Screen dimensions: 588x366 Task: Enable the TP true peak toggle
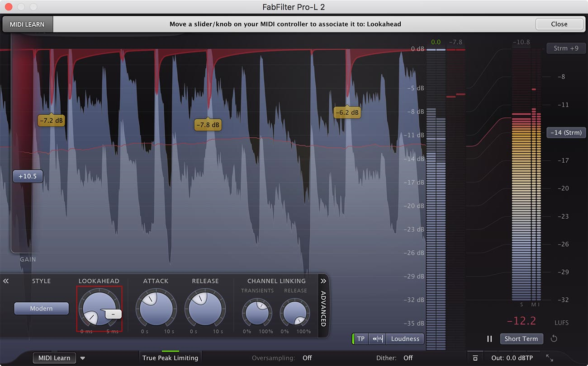pyautogui.click(x=360, y=338)
